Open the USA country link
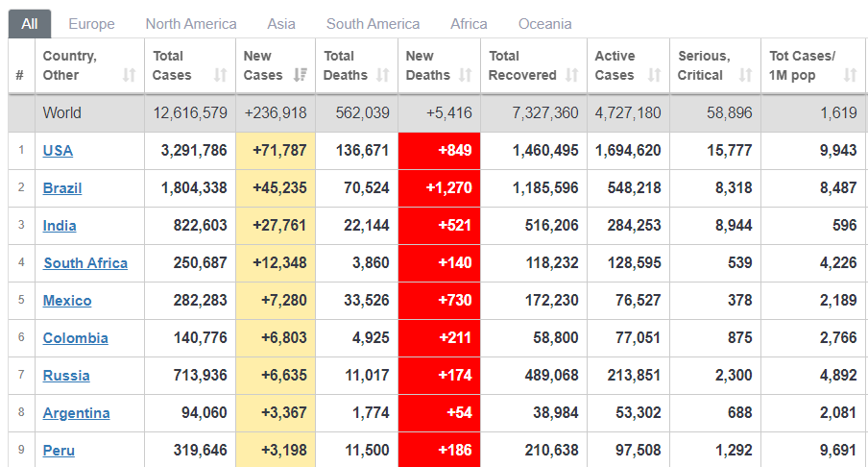868x467 pixels. pos(58,151)
